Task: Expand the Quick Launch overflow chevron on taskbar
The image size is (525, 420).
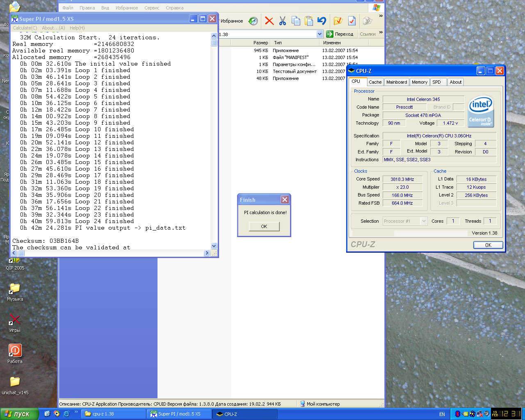Action: (x=76, y=412)
